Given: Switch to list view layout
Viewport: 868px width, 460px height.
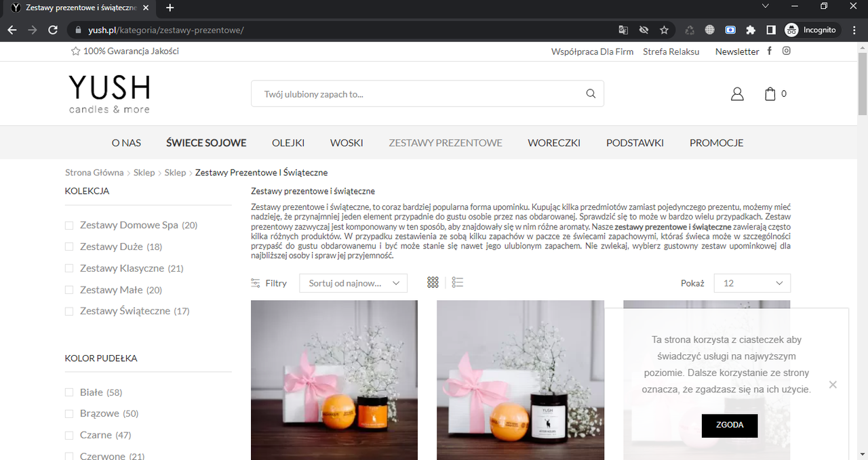Looking at the screenshot, I should tap(458, 283).
